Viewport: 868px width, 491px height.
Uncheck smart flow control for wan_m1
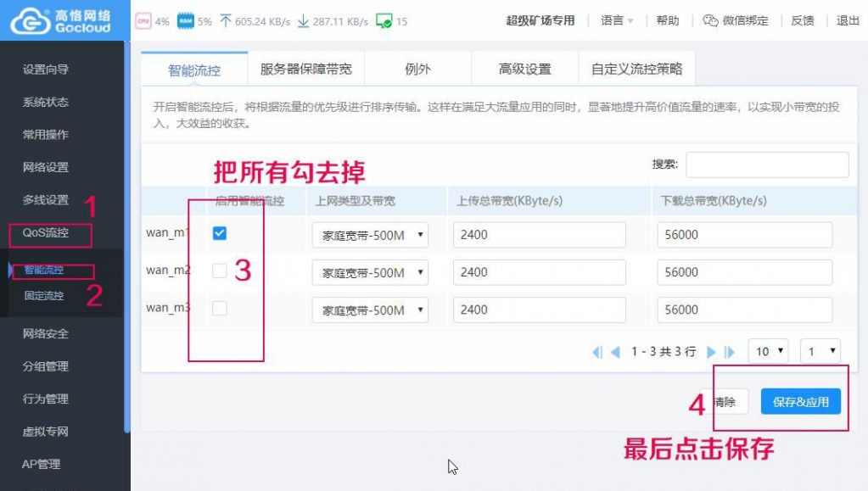[x=220, y=234]
